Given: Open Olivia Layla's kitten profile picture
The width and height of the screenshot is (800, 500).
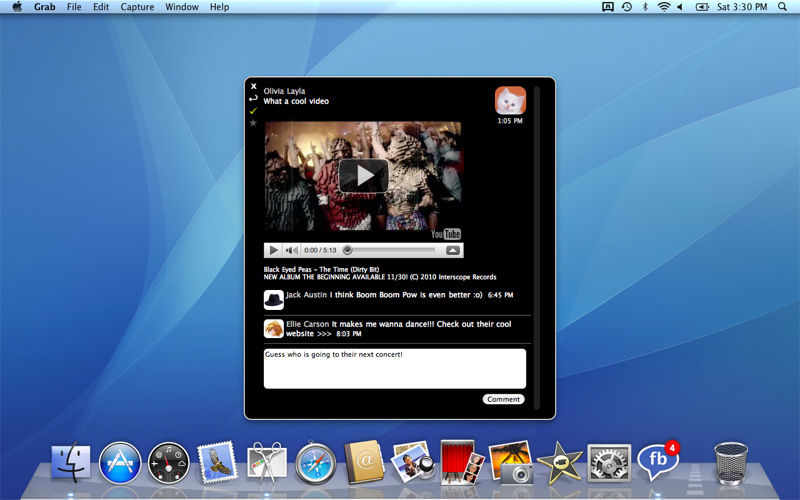Looking at the screenshot, I should pyautogui.click(x=510, y=100).
